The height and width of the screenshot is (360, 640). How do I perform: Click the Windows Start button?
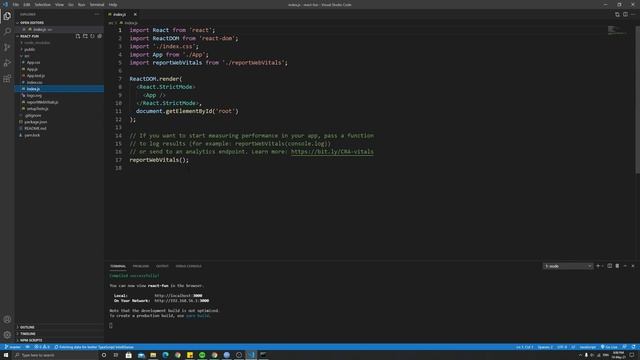tap(6, 355)
